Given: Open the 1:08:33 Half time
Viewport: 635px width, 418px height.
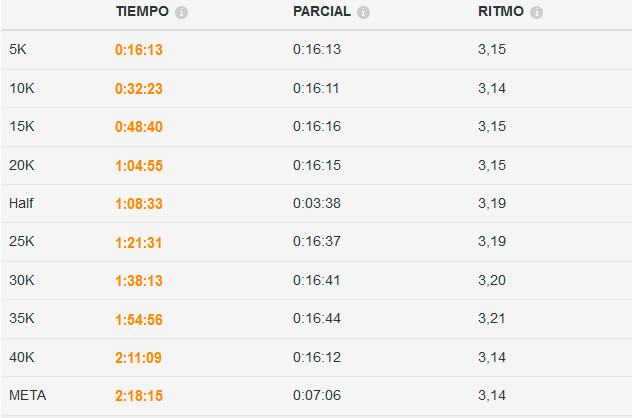Looking at the screenshot, I should click(139, 204).
